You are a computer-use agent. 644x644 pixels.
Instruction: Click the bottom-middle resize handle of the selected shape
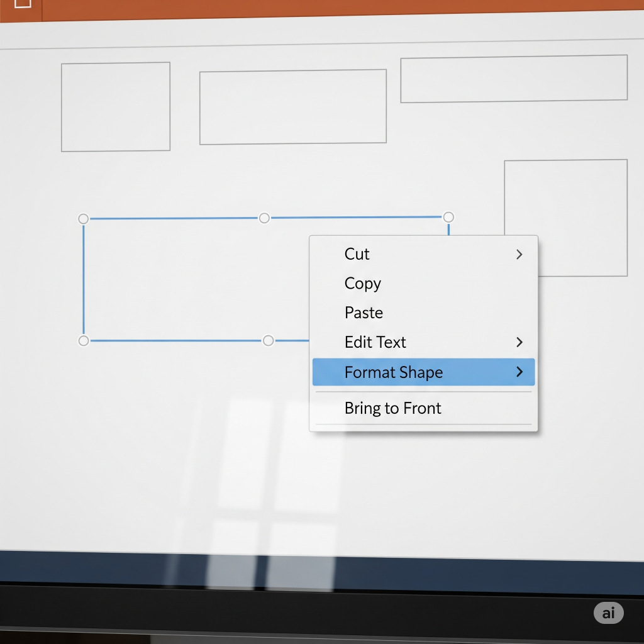[x=269, y=341]
